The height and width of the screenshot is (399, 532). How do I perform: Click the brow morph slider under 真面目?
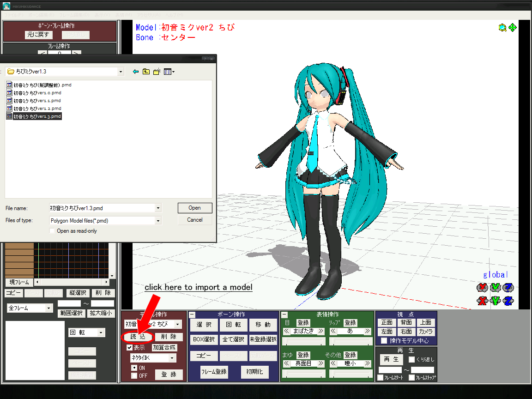point(304,373)
